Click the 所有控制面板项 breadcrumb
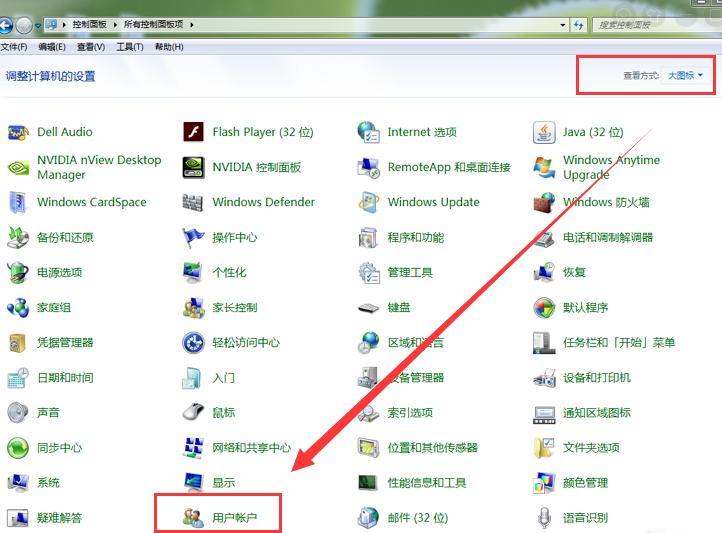This screenshot has width=722, height=533. coord(153,24)
